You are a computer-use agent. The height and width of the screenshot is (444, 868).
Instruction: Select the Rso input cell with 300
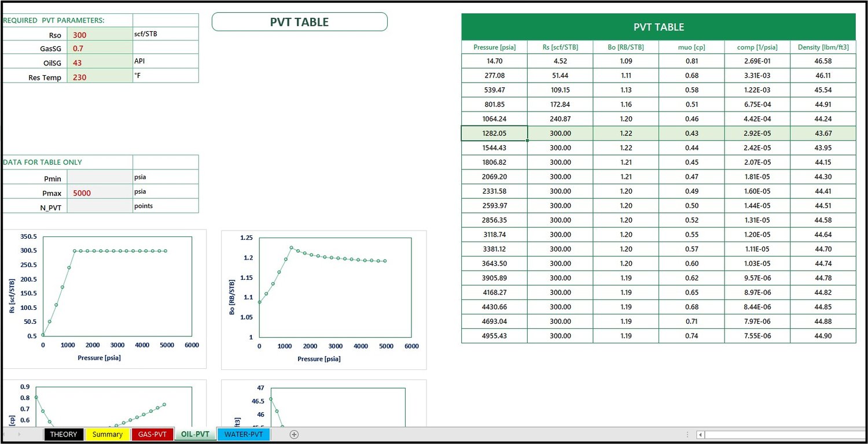(100, 34)
